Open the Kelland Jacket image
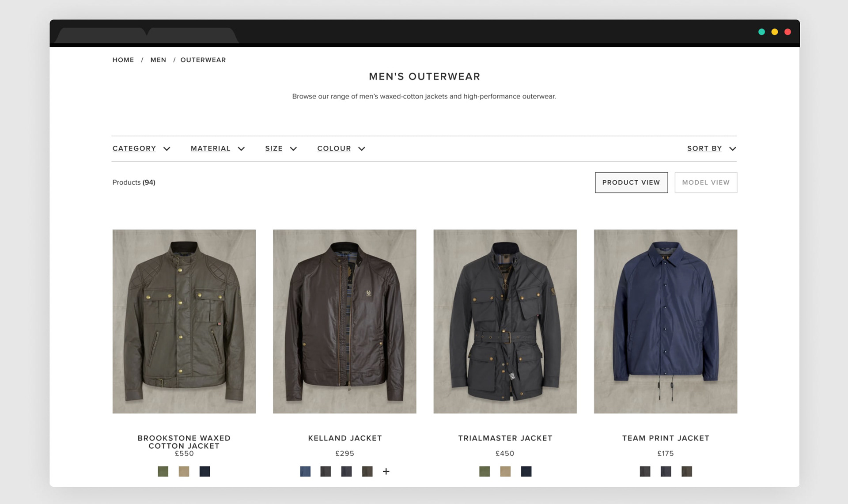The width and height of the screenshot is (848, 504). pos(344,322)
